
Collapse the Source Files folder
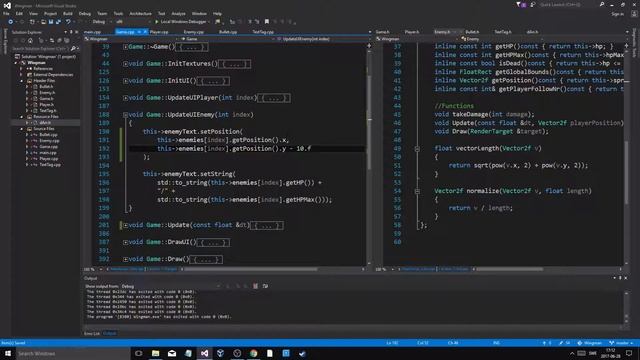[x=22, y=129]
